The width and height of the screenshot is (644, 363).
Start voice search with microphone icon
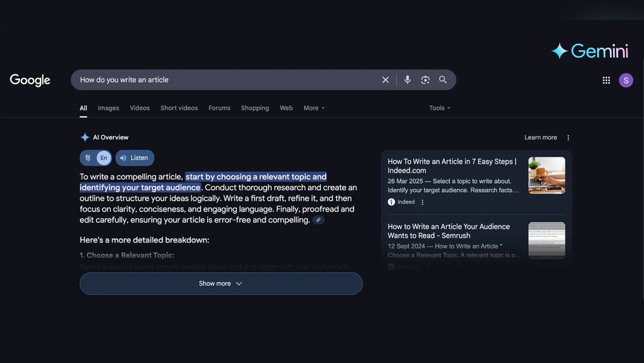click(407, 80)
